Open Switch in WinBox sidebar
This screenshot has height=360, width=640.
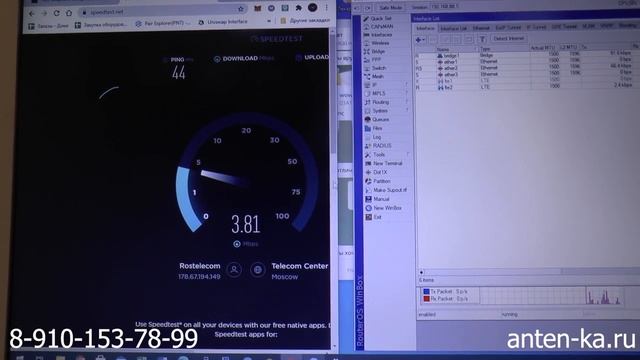point(375,68)
